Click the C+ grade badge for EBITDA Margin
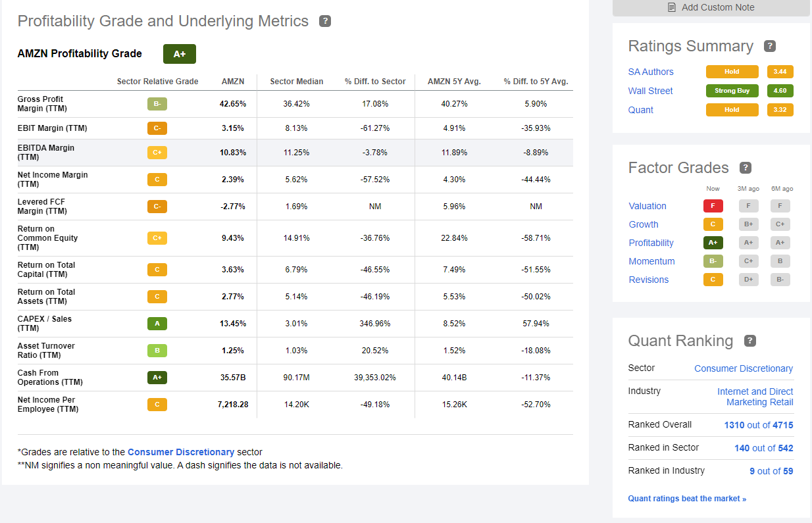 pyautogui.click(x=157, y=153)
